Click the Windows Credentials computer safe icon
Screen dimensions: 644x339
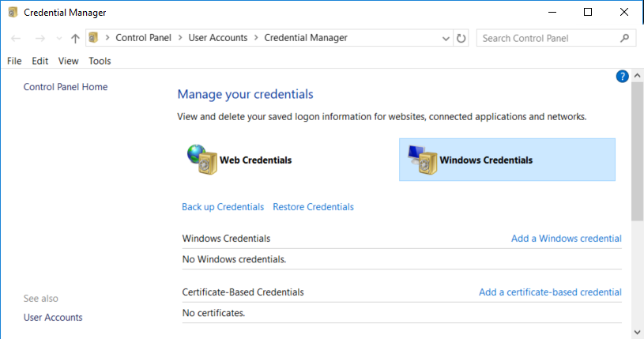tap(421, 160)
